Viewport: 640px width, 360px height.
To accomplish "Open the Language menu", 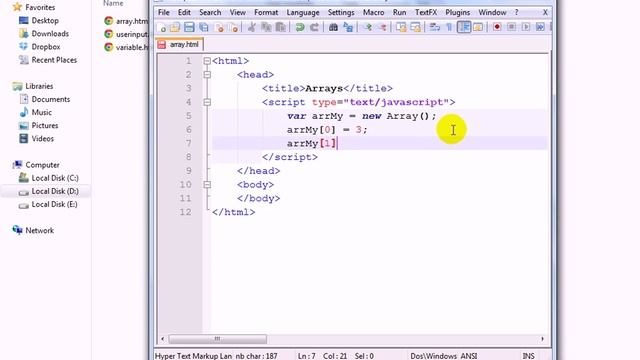I will (303, 13).
